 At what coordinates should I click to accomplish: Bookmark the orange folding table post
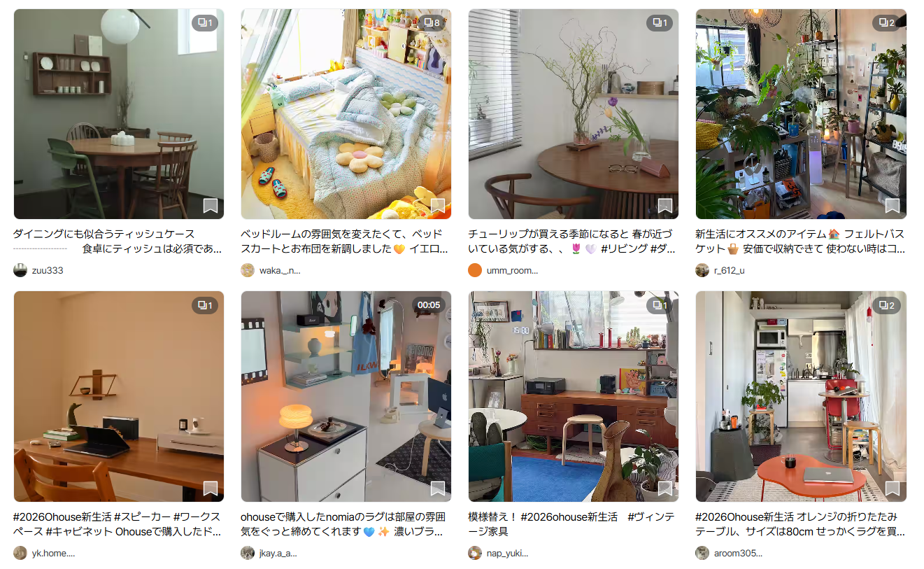tap(892, 489)
